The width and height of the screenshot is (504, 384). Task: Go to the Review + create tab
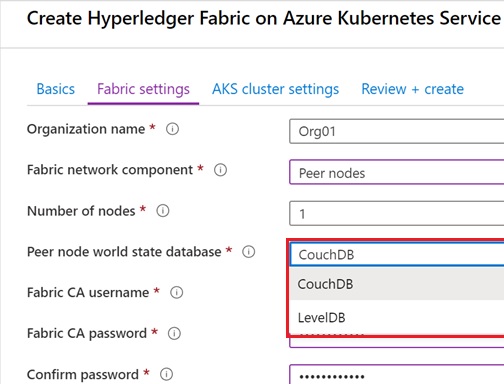(413, 89)
